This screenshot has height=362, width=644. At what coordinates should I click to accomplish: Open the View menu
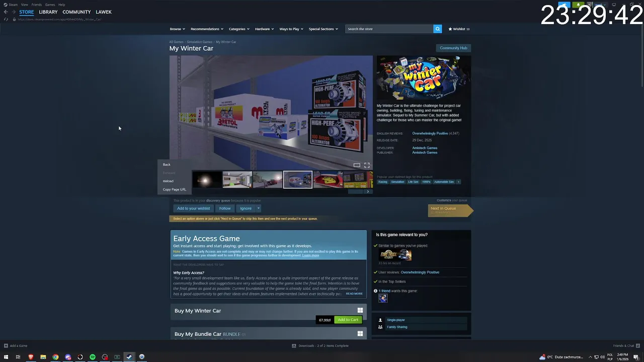coord(24,5)
